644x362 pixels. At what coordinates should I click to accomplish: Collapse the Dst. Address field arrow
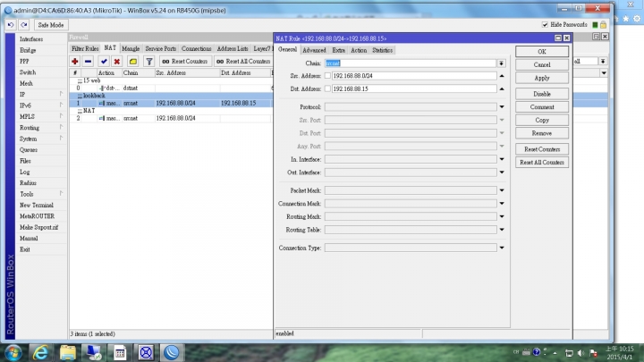click(502, 89)
